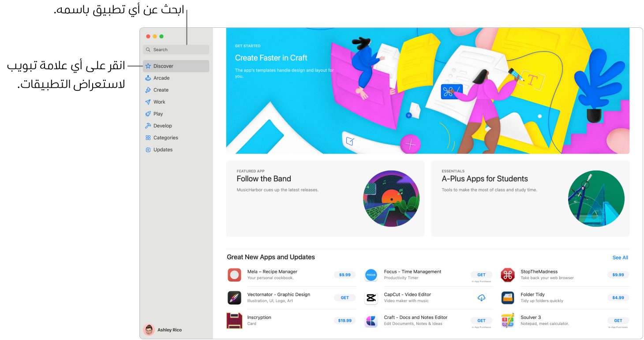
Task: Open the StopTheMadness app icon
Action: [x=508, y=275]
